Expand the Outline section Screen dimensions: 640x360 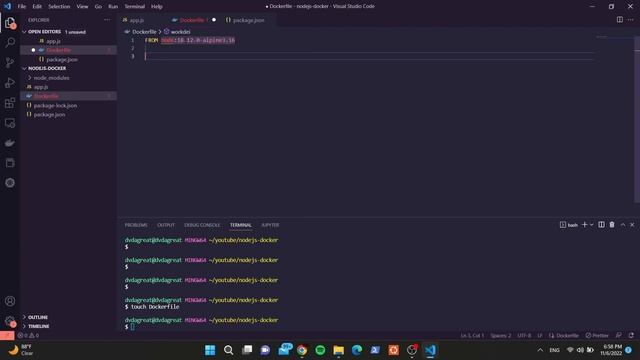pyautogui.click(x=38, y=317)
